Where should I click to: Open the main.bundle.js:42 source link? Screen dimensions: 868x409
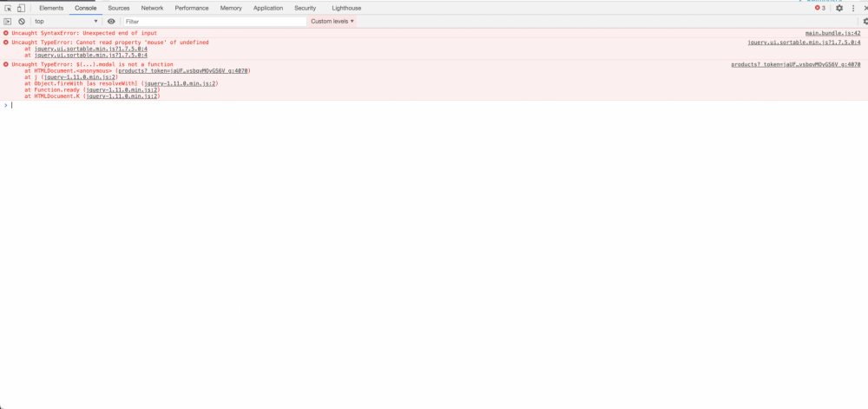pyautogui.click(x=832, y=33)
